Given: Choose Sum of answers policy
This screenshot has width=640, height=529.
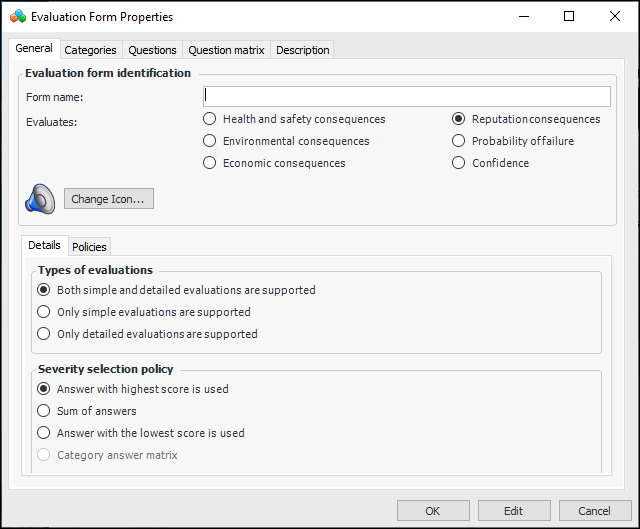Looking at the screenshot, I should 44,411.
